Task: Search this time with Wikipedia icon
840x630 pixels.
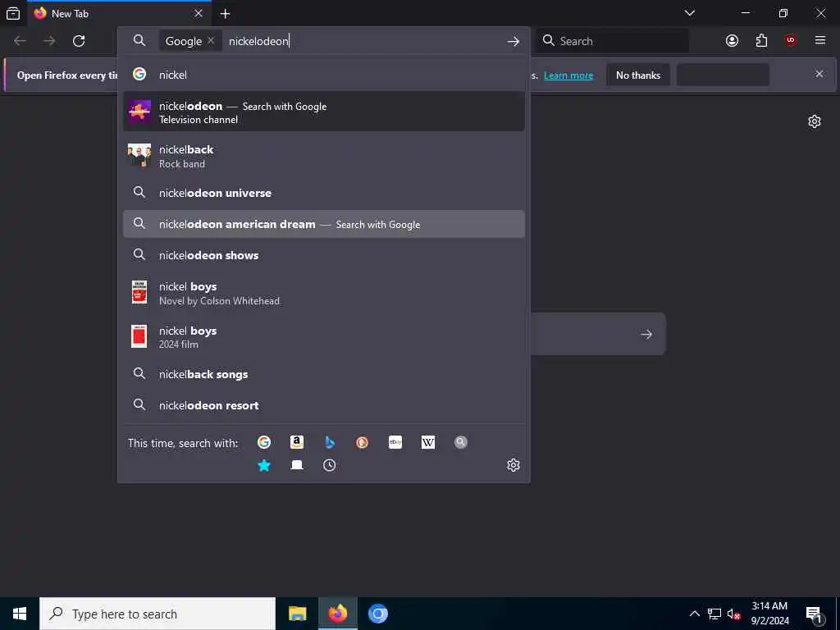Action: coord(428,442)
